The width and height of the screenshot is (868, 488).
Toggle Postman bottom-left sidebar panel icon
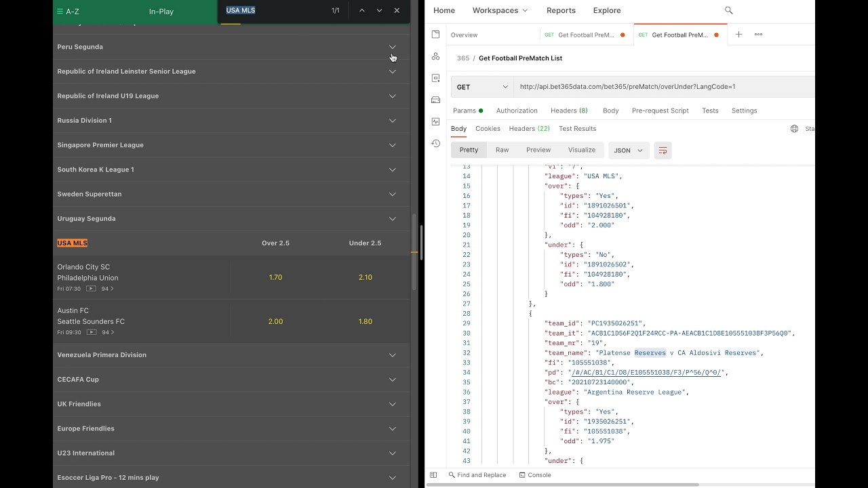point(433,475)
